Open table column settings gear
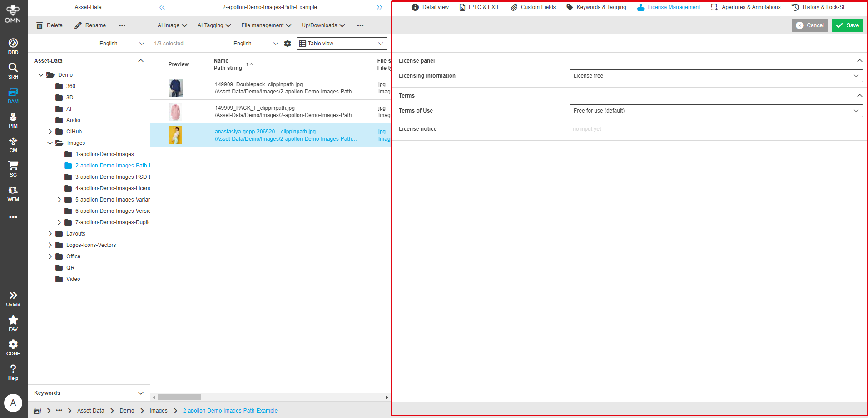 288,44
